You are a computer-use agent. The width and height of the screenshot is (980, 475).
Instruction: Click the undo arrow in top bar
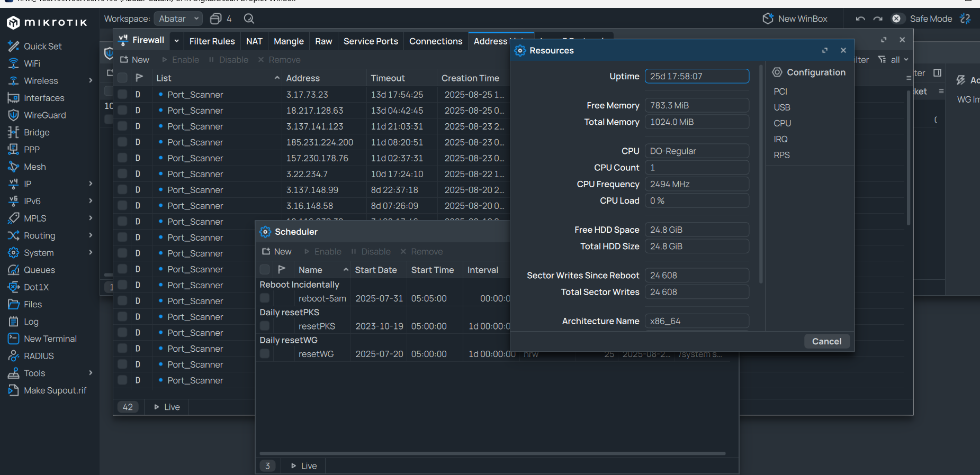click(x=860, y=19)
